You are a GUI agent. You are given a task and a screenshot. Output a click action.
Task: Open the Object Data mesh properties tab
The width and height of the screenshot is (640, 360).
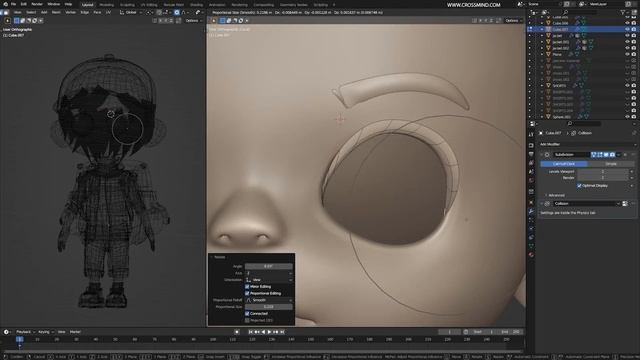click(x=531, y=246)
